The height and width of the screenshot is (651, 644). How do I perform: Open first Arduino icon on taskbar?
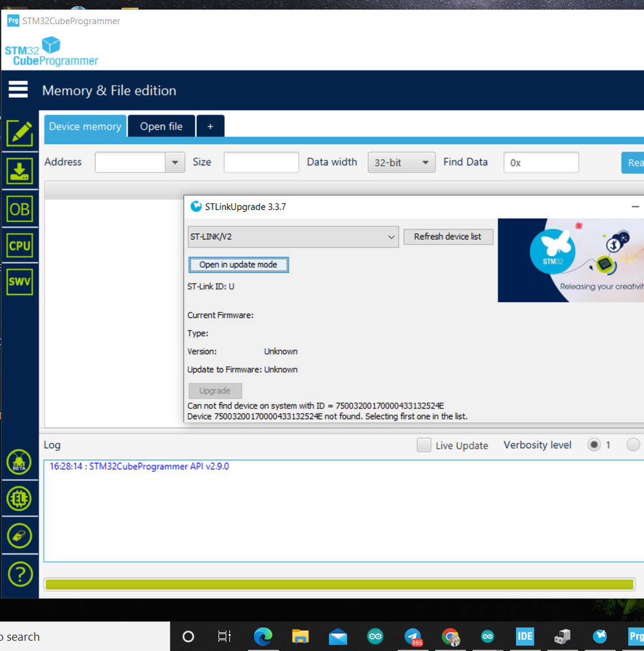point(375,636)
